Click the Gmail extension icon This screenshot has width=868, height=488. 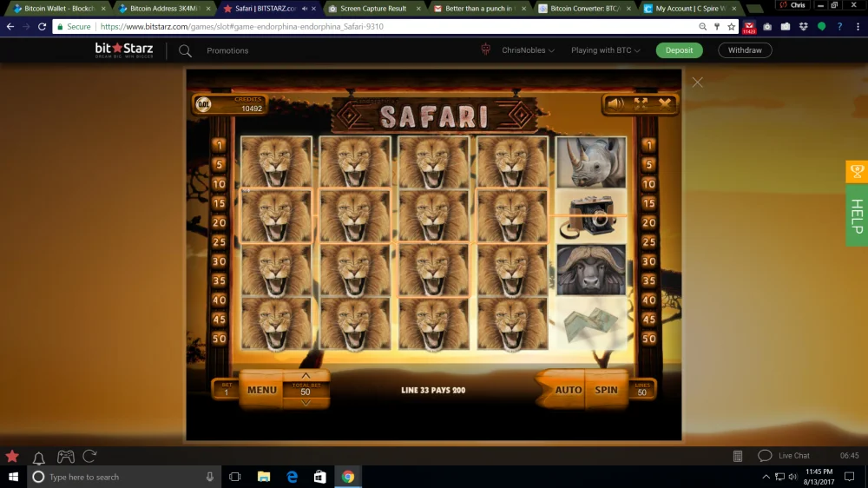point(749,27)
